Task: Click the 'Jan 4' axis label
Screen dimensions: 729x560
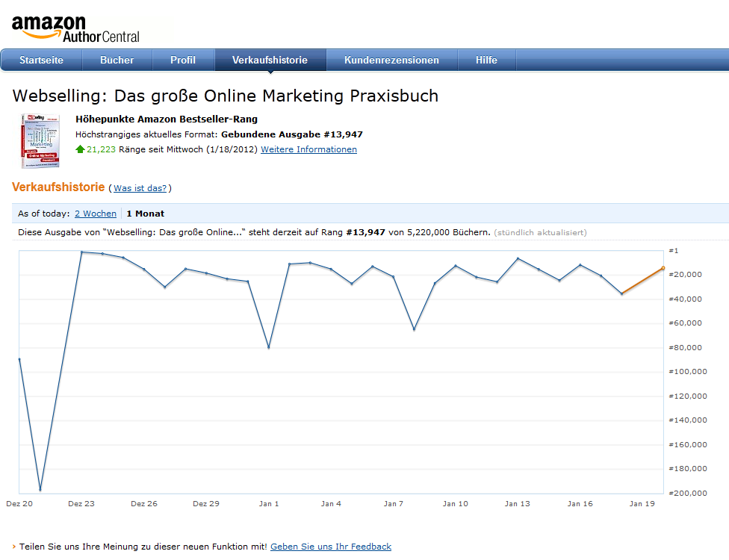Action: tap(331, 504)
